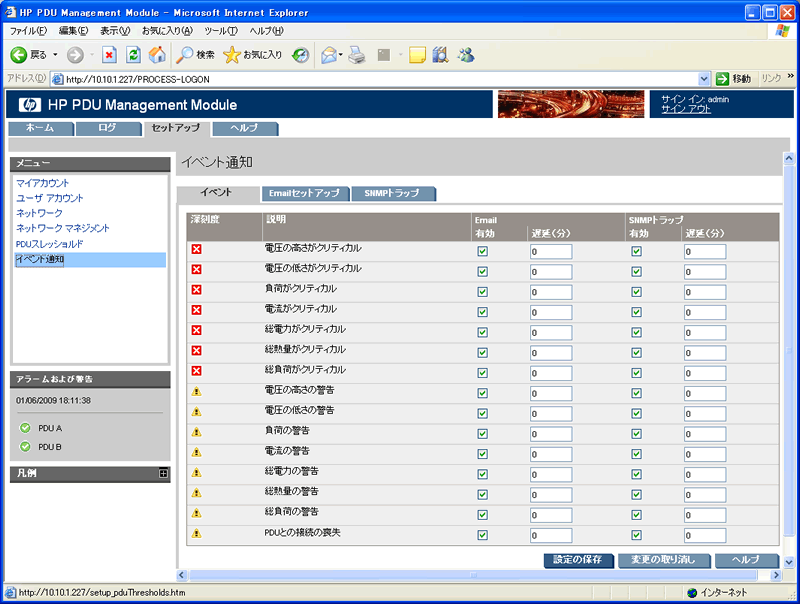This screenshot has width=800, height=604.
Task: Expand the 凡例 panel
Action: [163, 474]
